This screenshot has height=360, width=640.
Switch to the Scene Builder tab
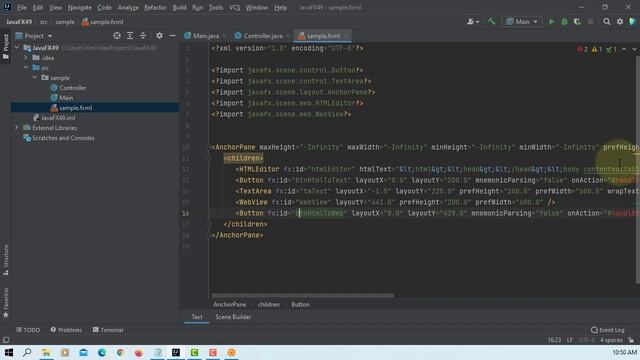[233, 317]
